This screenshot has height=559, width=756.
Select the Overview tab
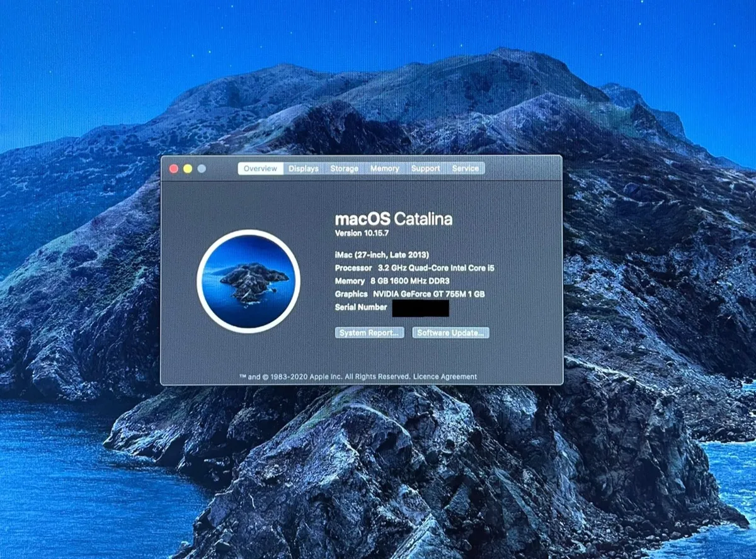click(260, 168)
